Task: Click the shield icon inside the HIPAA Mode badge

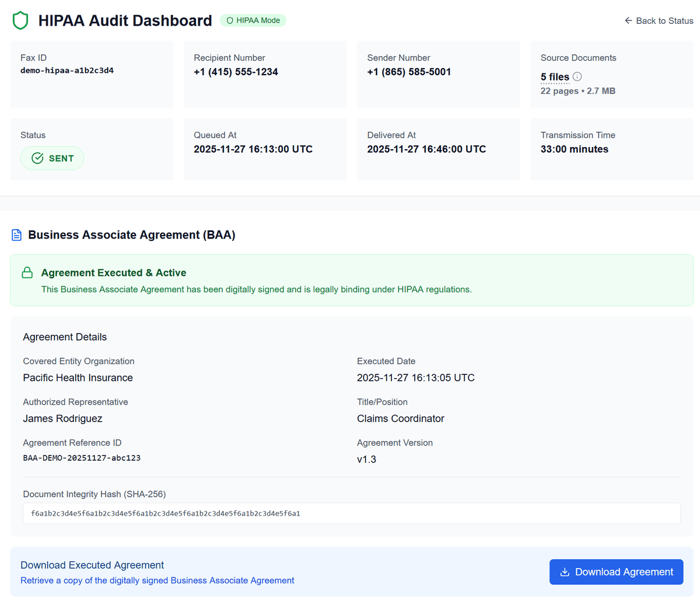Action: pyautogui.click(x=230, y=20)
